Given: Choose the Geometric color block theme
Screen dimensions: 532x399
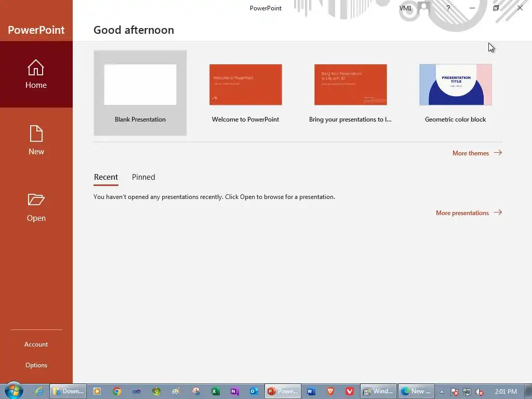Looking at the screenshot, I should click(455, 93).
